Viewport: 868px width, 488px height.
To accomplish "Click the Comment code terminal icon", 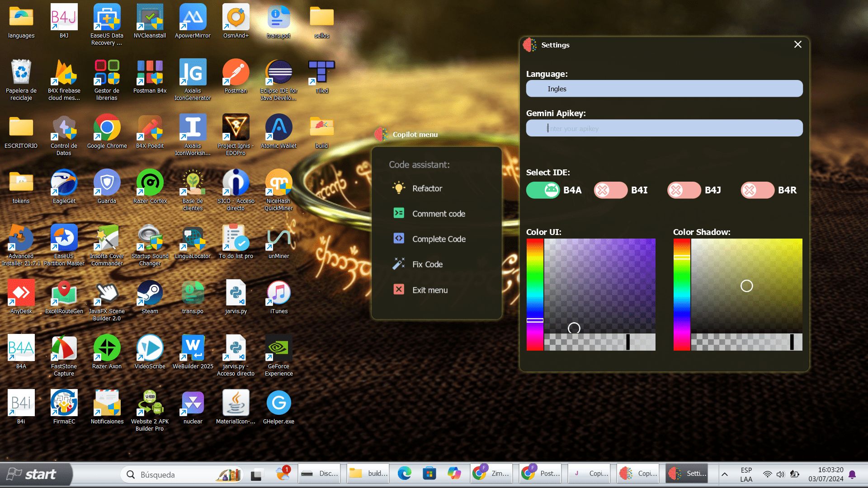I will tap(398, 213).
